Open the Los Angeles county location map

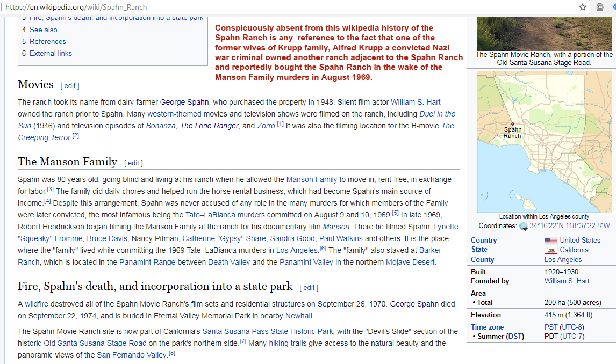point(545,142)
